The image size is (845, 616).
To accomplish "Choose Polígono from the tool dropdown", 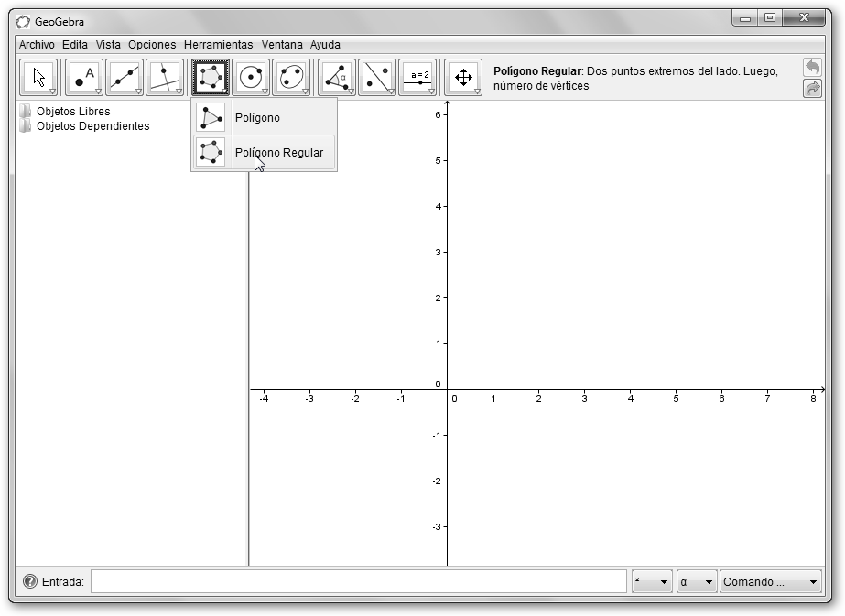I will (257, 118).
